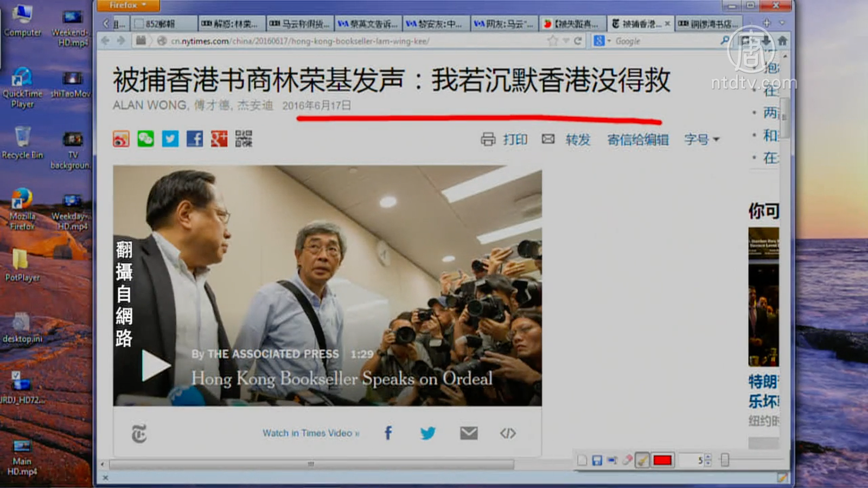Viewport: 868px width, 488px height.
Task: Share article via WeChat icon
Action: [145, 139]
